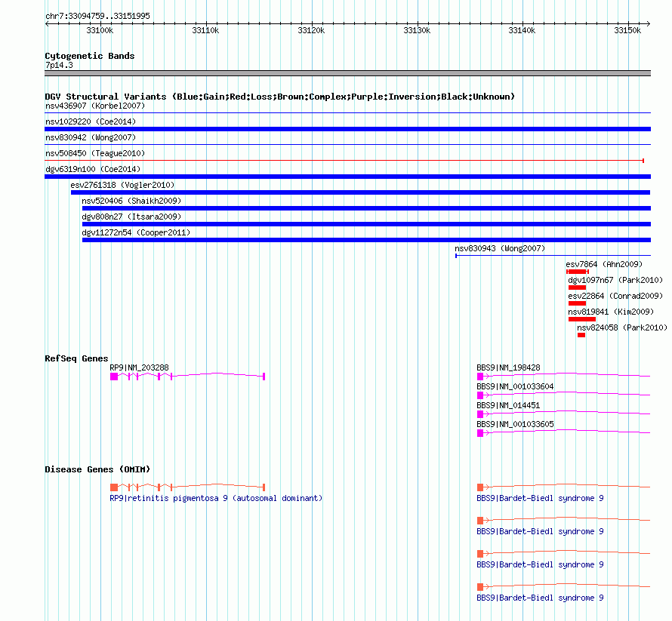This screenshot has height=621, width=672.
Task: Select the dgv11272n54 (Cooper2011) variant label
Action: click(136, 232)
